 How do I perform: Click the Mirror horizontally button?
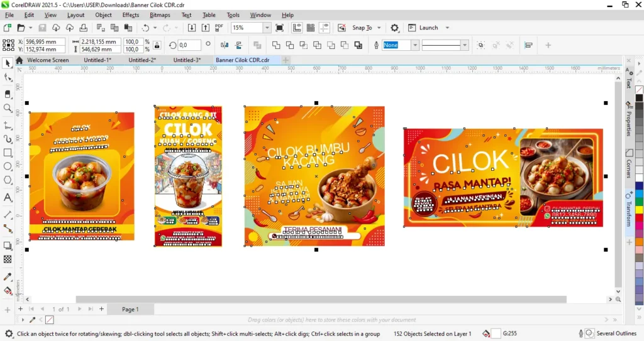click(x=225, y=45)
